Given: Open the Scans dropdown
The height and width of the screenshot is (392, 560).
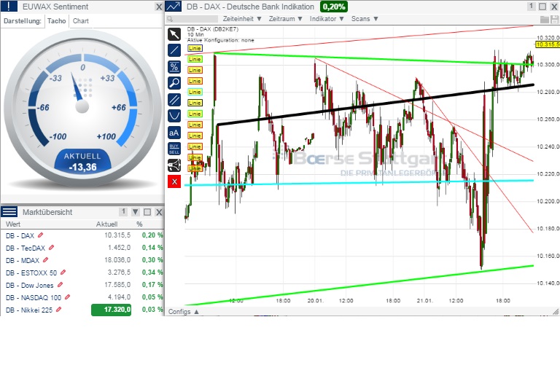Looking at the screenshot, I should (365, 19).
